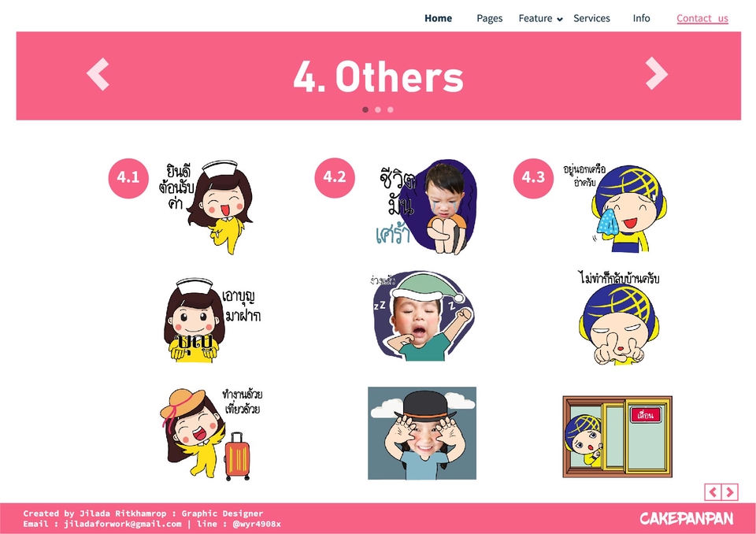The height and width of the screenshot is (534, 756).
Task: Select the first carousel dot indicator
Action: coord(365,109)
